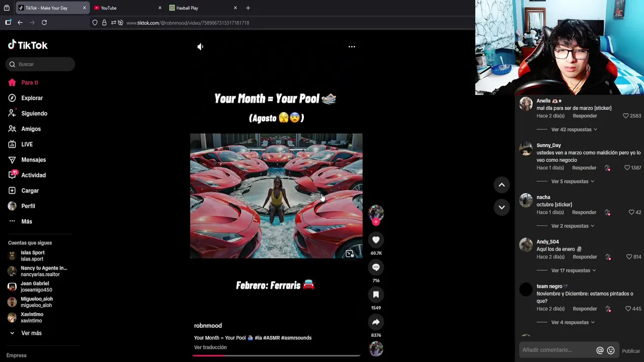The image size is (644, 362).
Task: Reply to nacha's comment
Action: (584, 212)
